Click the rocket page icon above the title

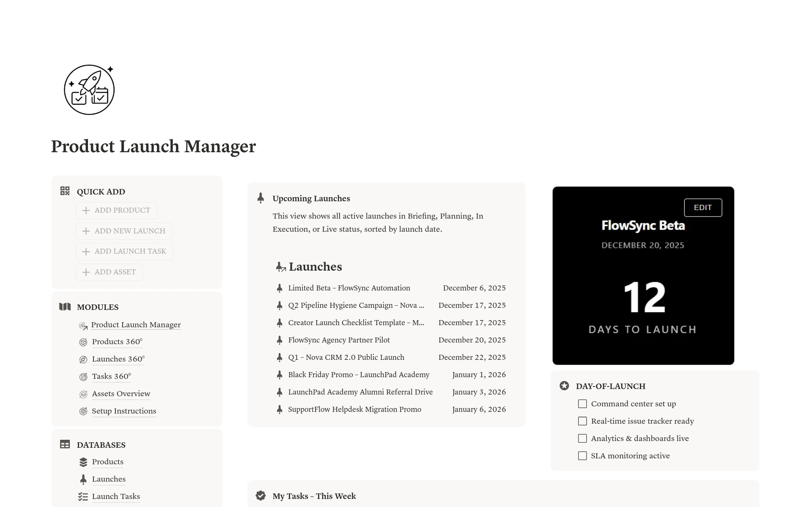pyautogui.click(x=89, y=90)
